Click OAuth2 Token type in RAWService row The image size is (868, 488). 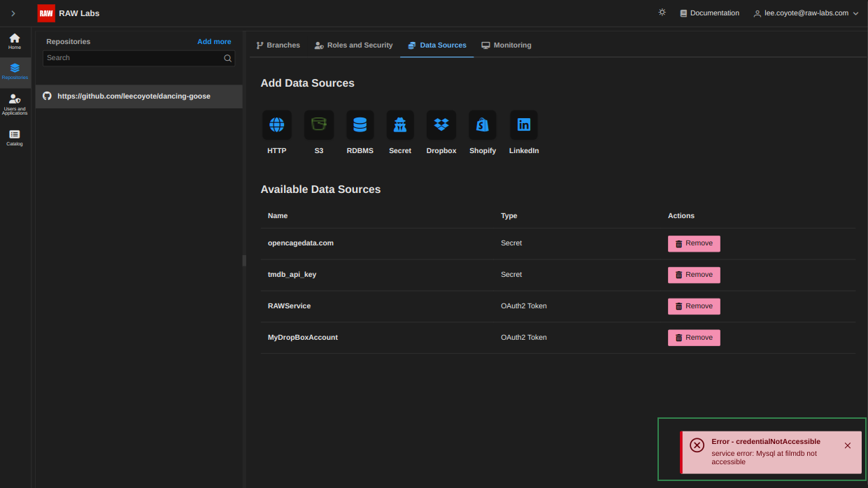(x=524, y=306)
